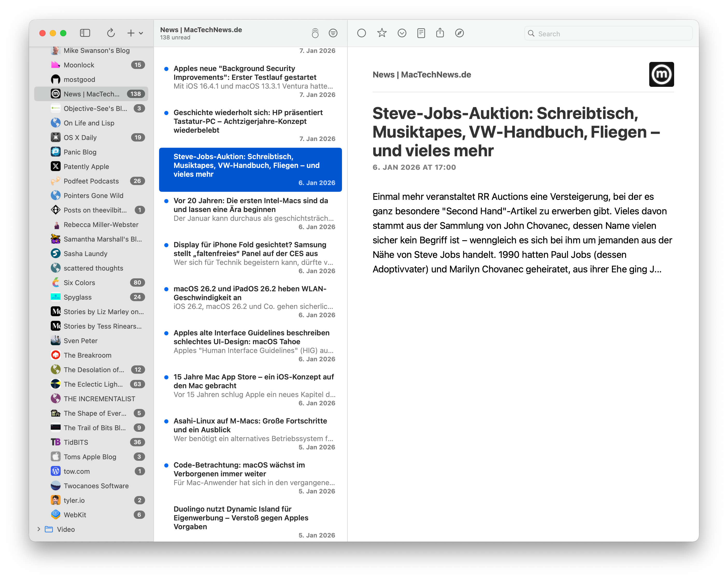
Task: Select TidBITS feed in sidebar
Action: 76,442
